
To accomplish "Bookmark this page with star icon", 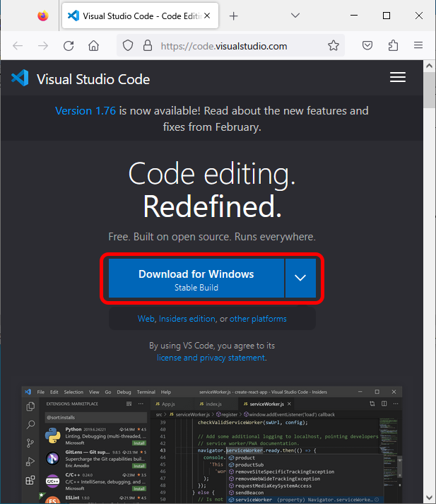I will click(334, 46).
